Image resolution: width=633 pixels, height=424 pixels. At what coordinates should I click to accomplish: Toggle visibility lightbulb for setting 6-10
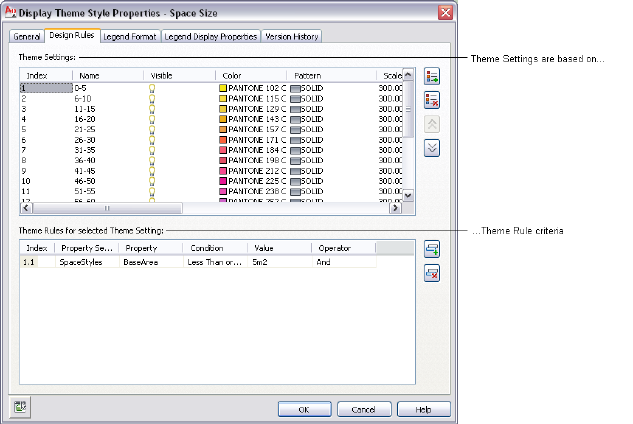click(152, 99)
